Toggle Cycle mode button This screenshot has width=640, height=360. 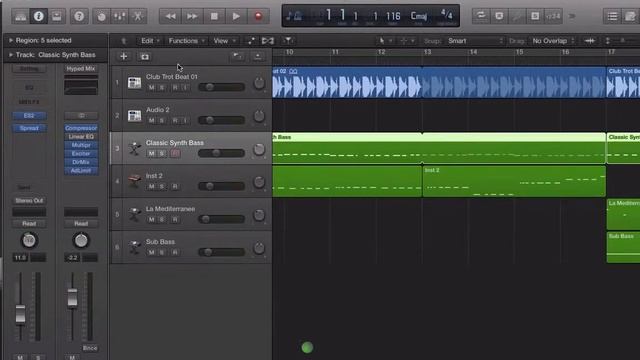(x=481, y=16)
